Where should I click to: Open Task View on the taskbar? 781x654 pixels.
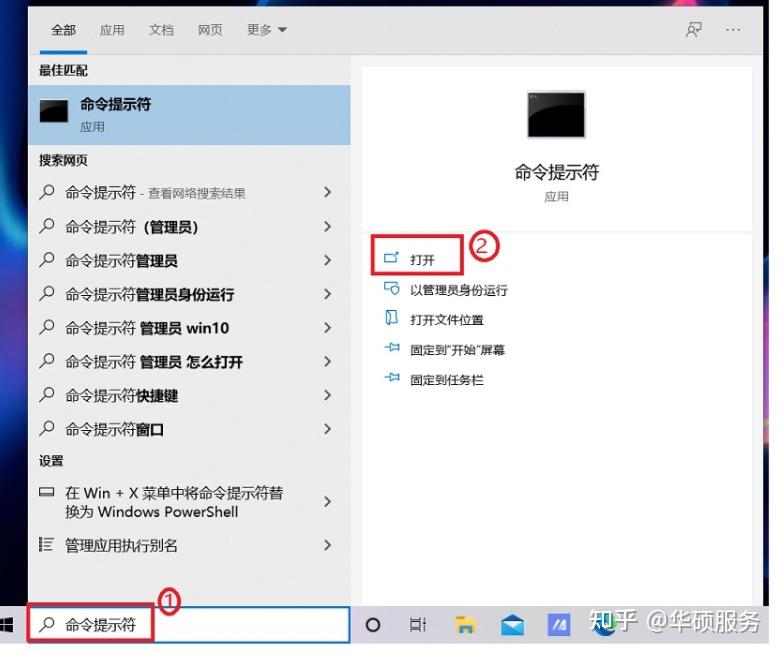[x=417, y=625]
